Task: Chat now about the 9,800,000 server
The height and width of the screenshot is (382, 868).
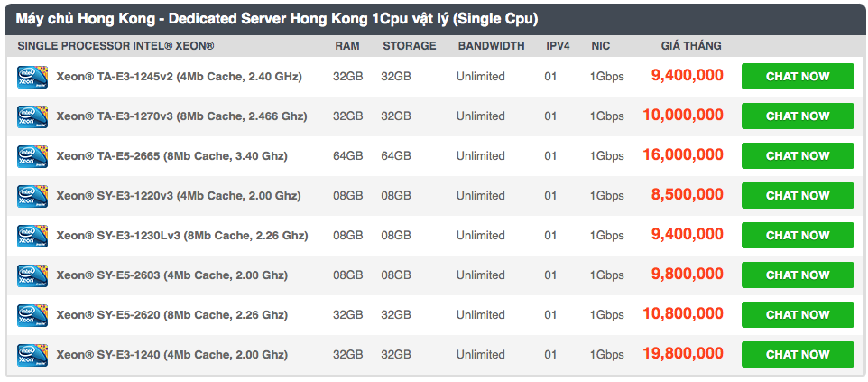Action: click(x=798, y=275)
